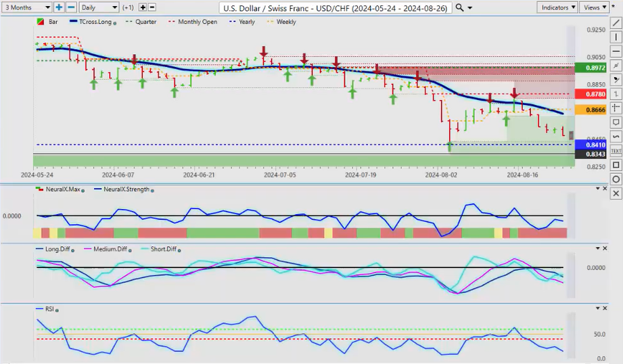The width and height of the screenshot is (623, 364).
Task: Open the Indicators menu
Action: [x=557, y=7]
